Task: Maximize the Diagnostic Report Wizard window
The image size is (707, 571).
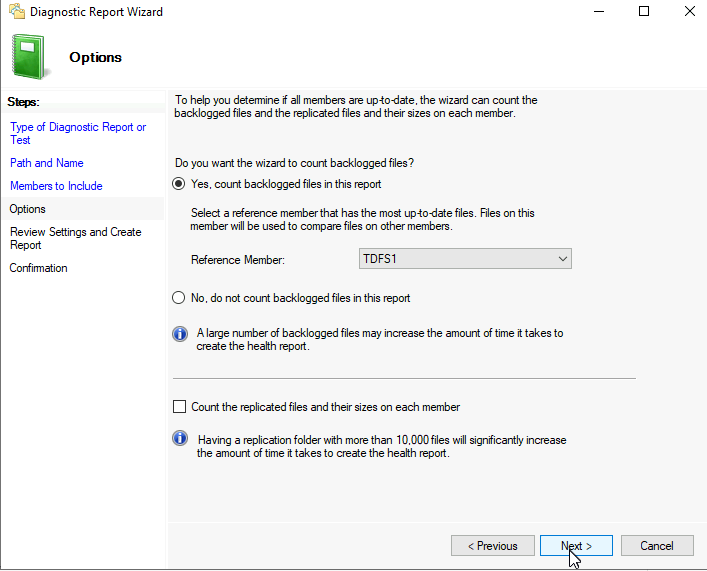Action: [644, 11]
